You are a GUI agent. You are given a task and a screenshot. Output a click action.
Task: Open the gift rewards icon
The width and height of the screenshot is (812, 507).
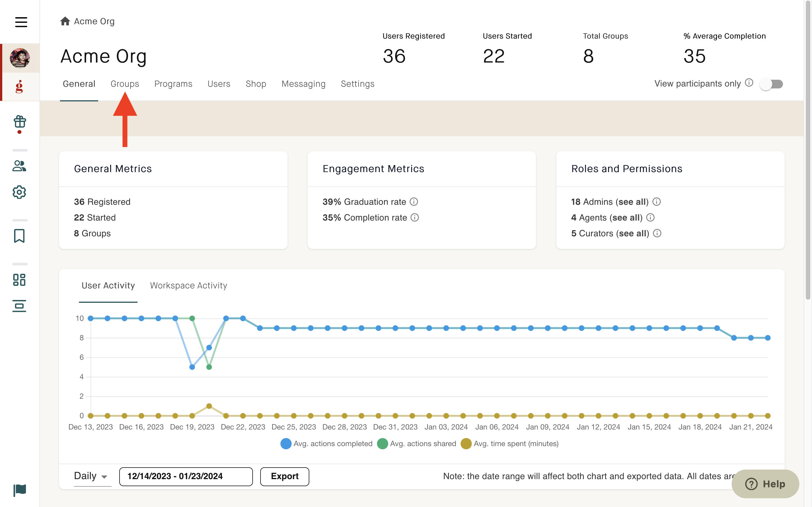click(x=20, y=122)
